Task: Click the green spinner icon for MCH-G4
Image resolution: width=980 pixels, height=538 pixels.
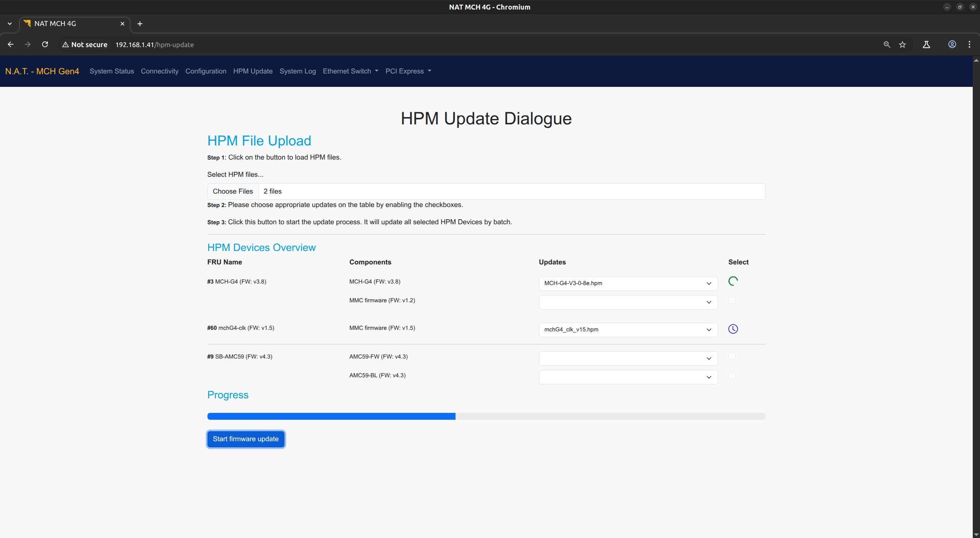Action: (733, 281)
